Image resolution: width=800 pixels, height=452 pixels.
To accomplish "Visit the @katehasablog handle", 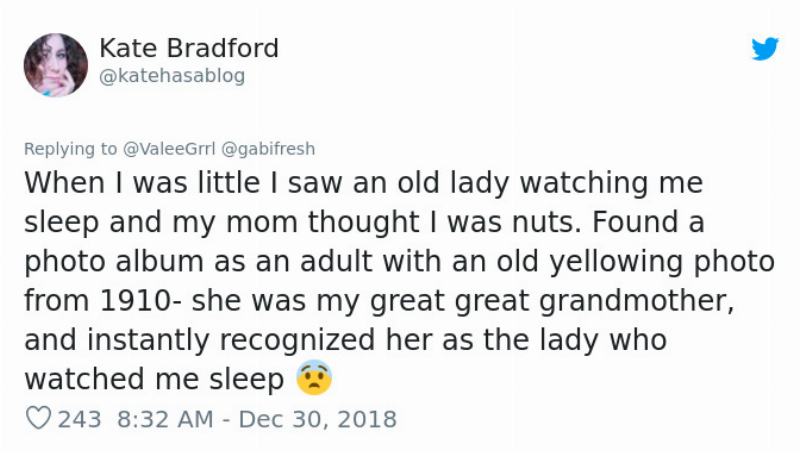I will click(x=171, y=76).
